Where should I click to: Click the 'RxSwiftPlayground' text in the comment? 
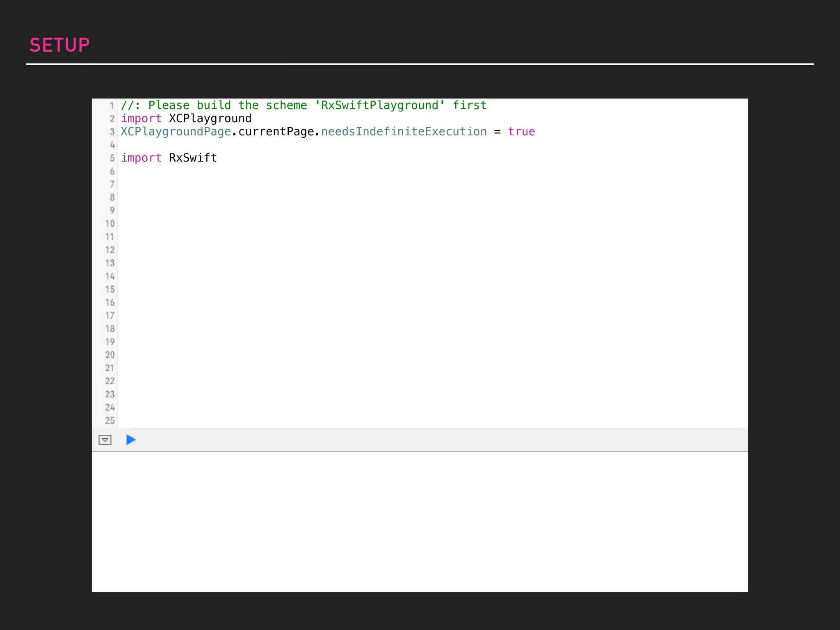coord(379,105)
